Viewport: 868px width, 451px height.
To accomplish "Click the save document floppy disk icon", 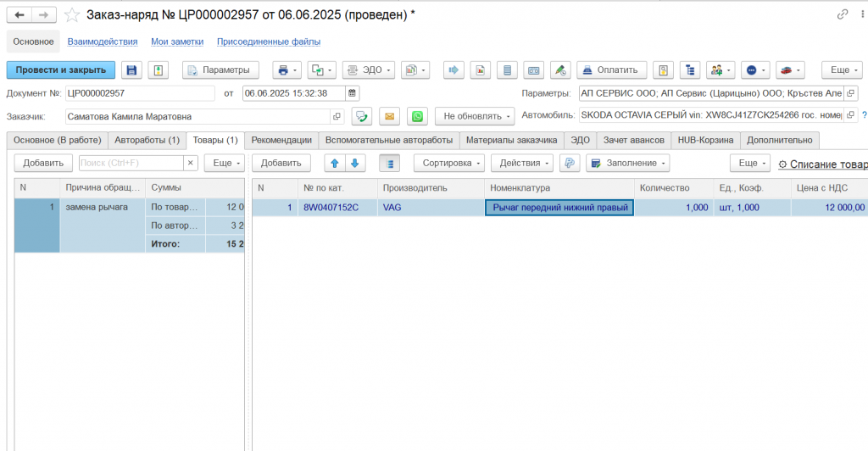I will pyautogui.click(x=131, y=70).
